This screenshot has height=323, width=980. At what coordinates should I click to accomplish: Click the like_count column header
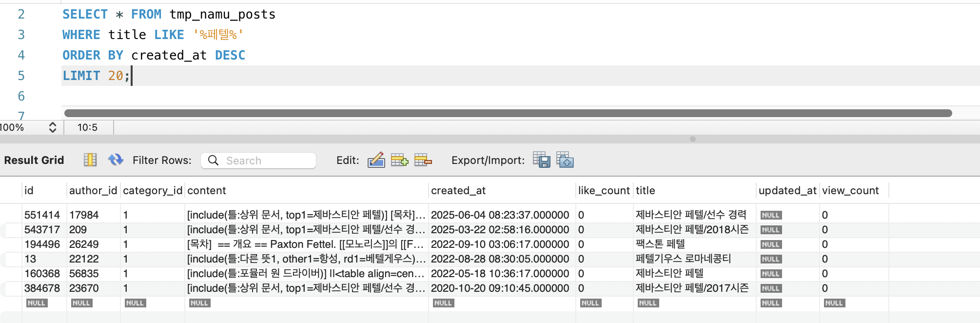point(604,191)
